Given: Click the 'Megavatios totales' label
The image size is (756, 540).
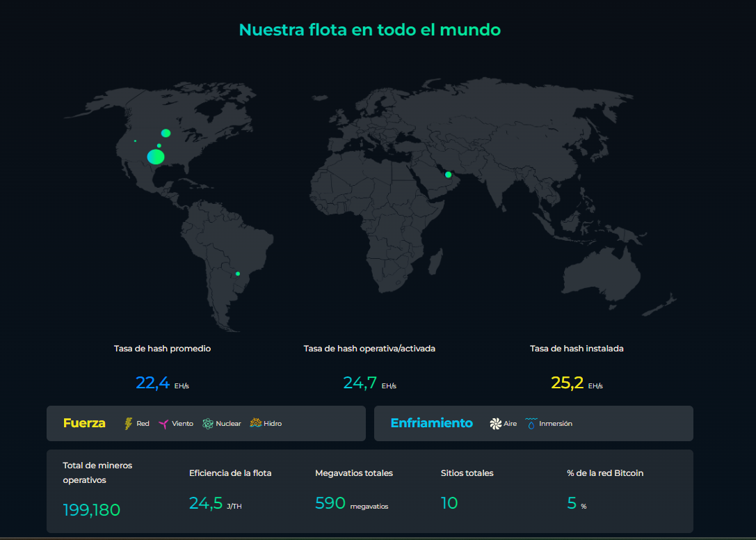Looking at the screenshot, I should pos(354,473).
